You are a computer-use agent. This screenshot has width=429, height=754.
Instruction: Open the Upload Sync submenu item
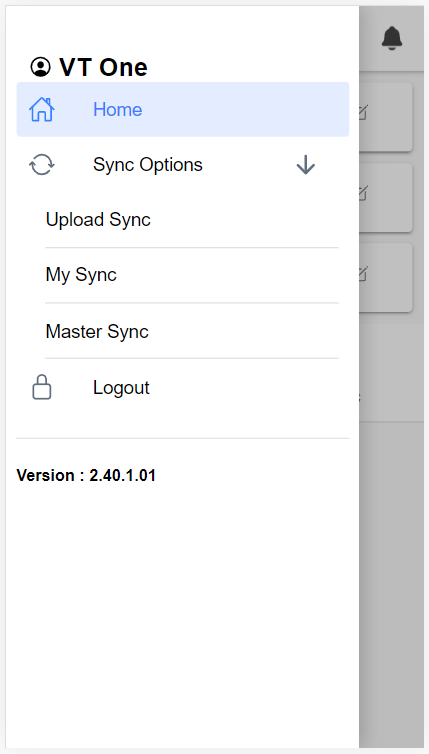(x=192, y=220)
